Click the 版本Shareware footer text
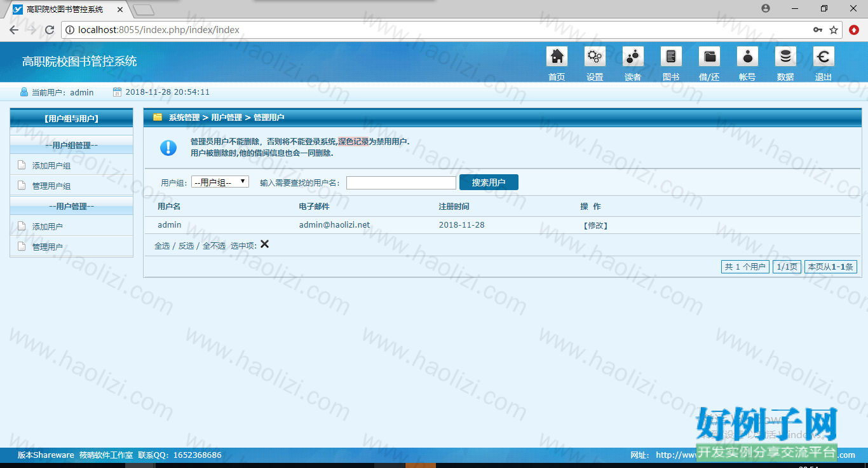The image size is (868, 468). (46, 455)
